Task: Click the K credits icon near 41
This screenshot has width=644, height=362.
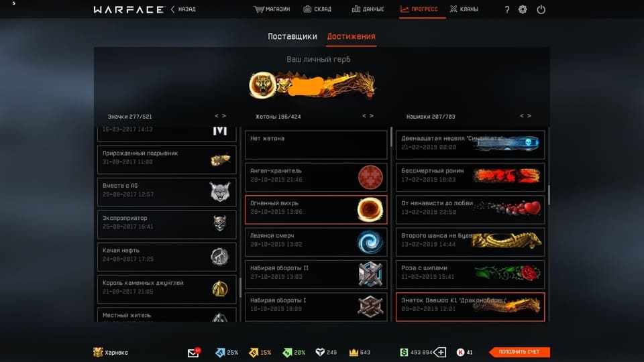Action: [460, 352]
